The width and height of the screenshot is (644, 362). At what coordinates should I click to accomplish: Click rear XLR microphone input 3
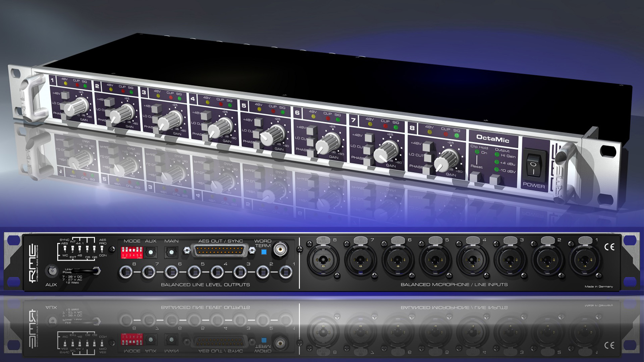coord(509,260)
